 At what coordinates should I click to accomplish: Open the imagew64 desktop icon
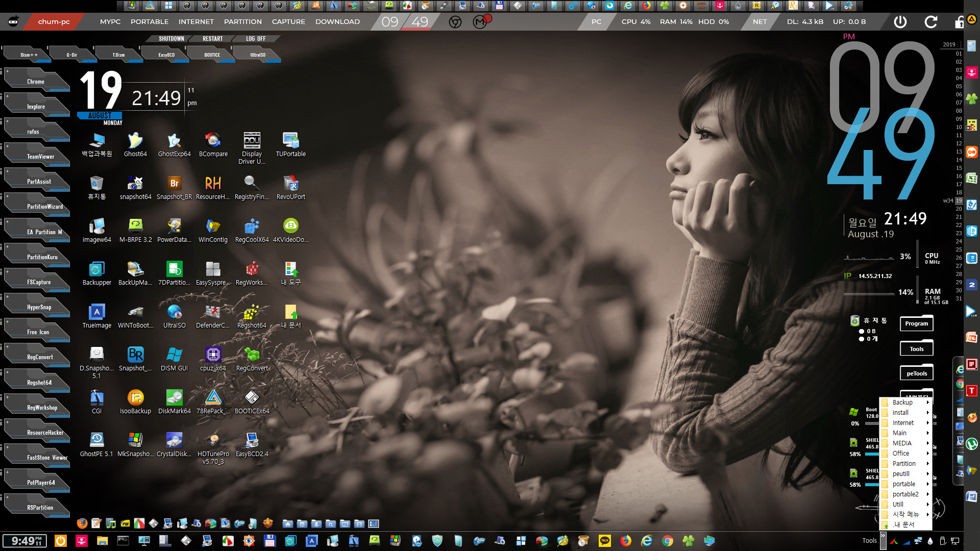pyautogui.click(x=96, y=231)
